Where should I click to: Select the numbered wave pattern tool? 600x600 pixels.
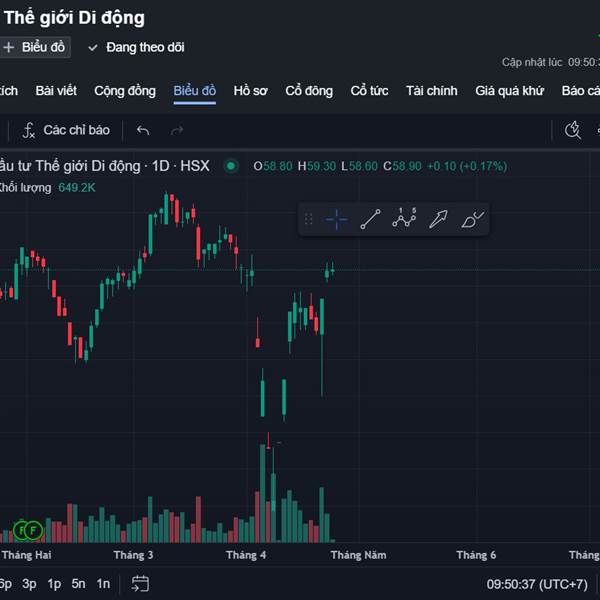coord(404,219)
